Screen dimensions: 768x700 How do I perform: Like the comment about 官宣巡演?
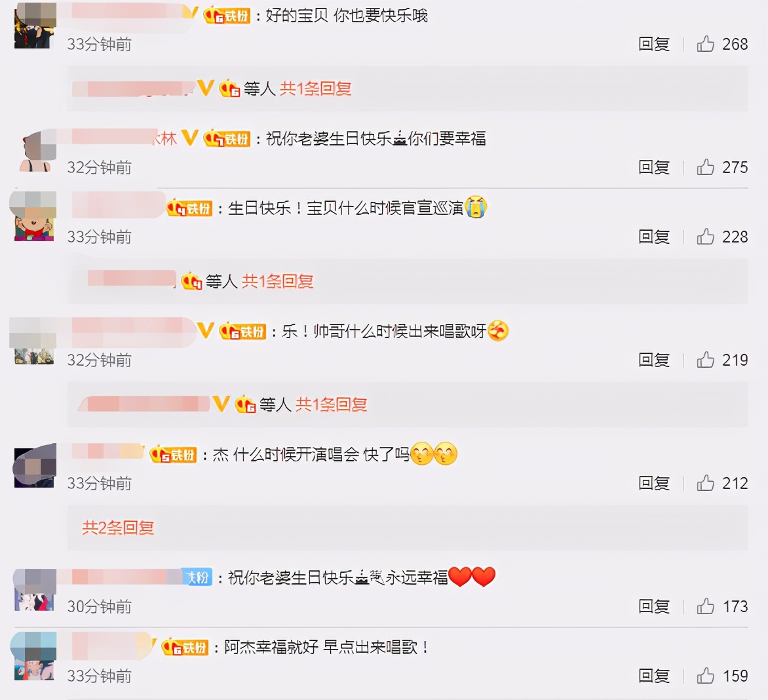point(705,237)
